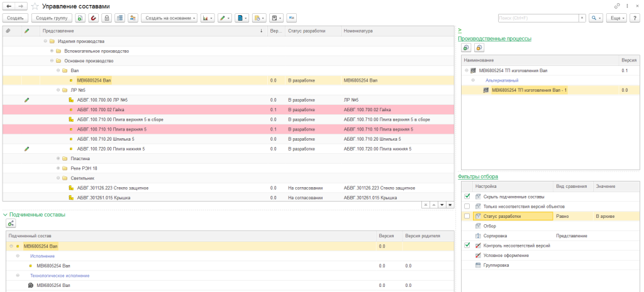Enable Только несоответствия версий объектов checkbox
644x292 pixels.
[x=467, y=206]
